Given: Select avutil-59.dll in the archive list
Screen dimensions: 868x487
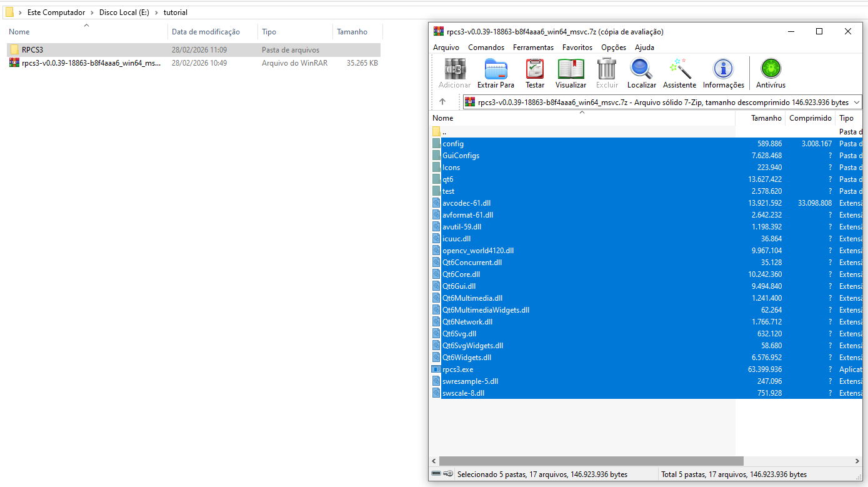Looking at the screenshot, I should click(x=646, y=227).
